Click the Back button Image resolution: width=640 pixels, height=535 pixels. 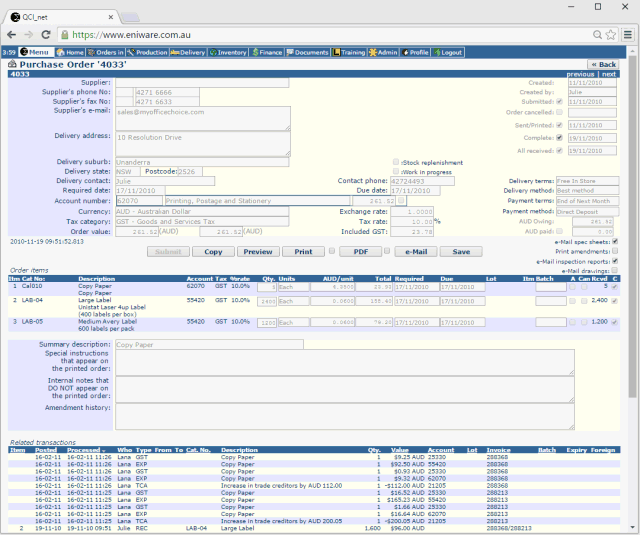[603, 64]
